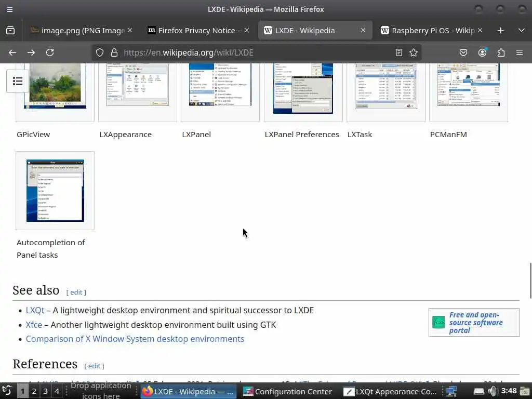Click the page vertical scrollbar thumb
This screenshot has height=399, width=532.
pyautogui.click(x=530, y=280)
